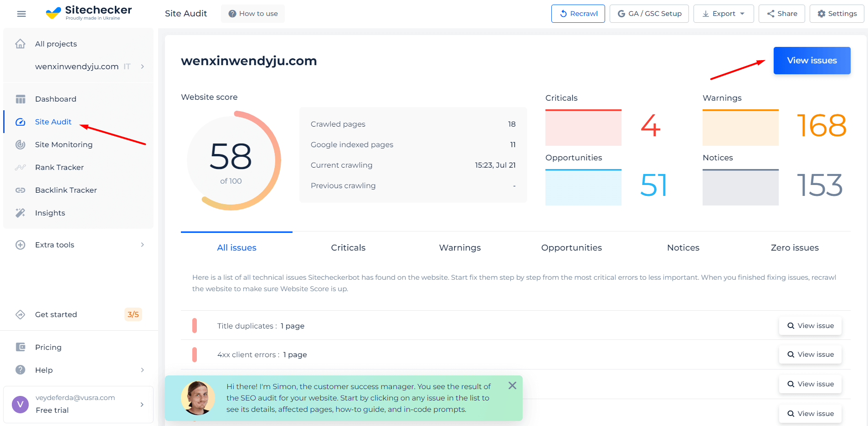Open Dashboard in the sidebar
This screenshot has height=426, width=868.
pos(56,99)
